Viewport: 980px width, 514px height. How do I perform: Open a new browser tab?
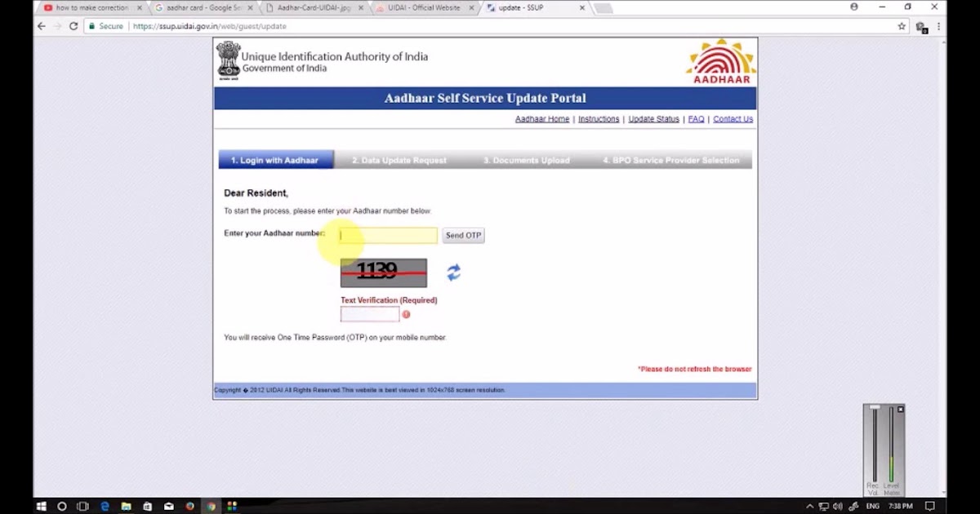point(603,7)
